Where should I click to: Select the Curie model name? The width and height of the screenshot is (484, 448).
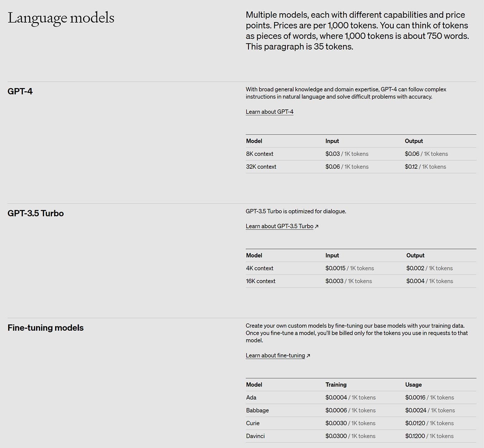[253, 423]
